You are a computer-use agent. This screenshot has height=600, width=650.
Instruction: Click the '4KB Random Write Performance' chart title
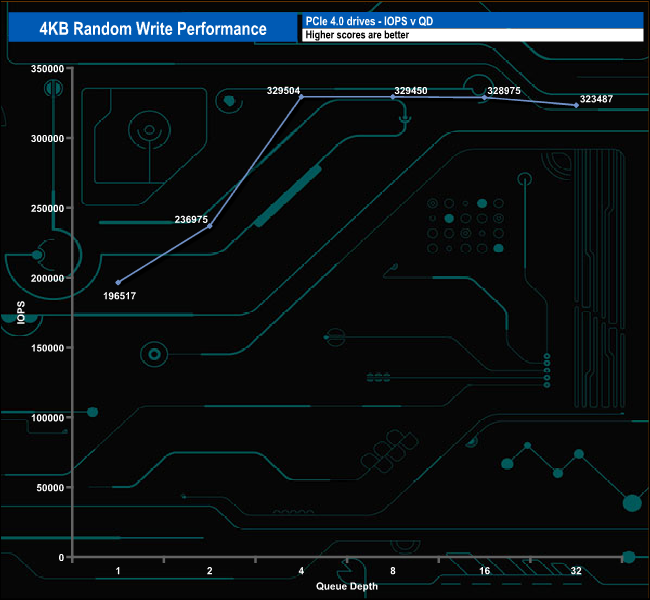pos(153,29)
